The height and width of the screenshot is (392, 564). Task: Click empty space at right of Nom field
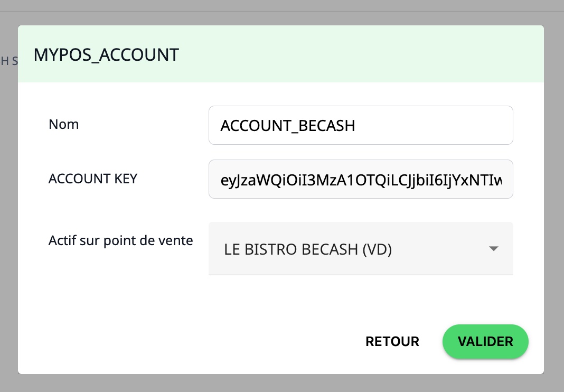(449, 125)
